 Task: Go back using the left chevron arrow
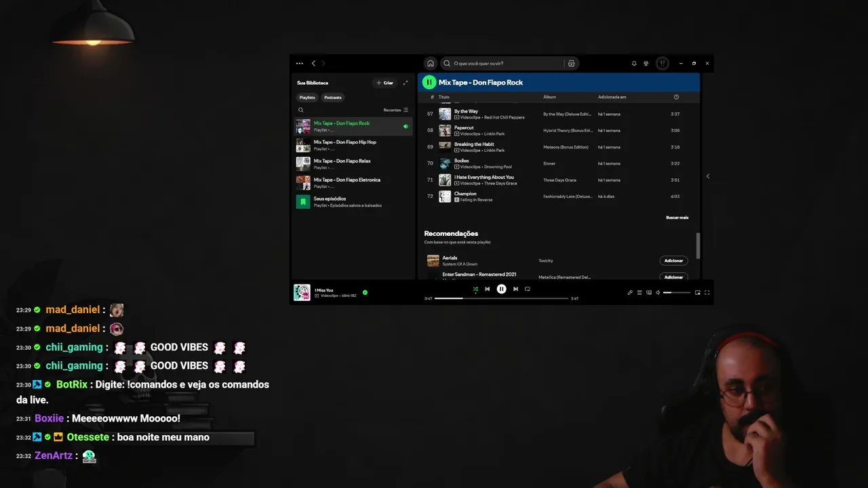tap(313, 63)
